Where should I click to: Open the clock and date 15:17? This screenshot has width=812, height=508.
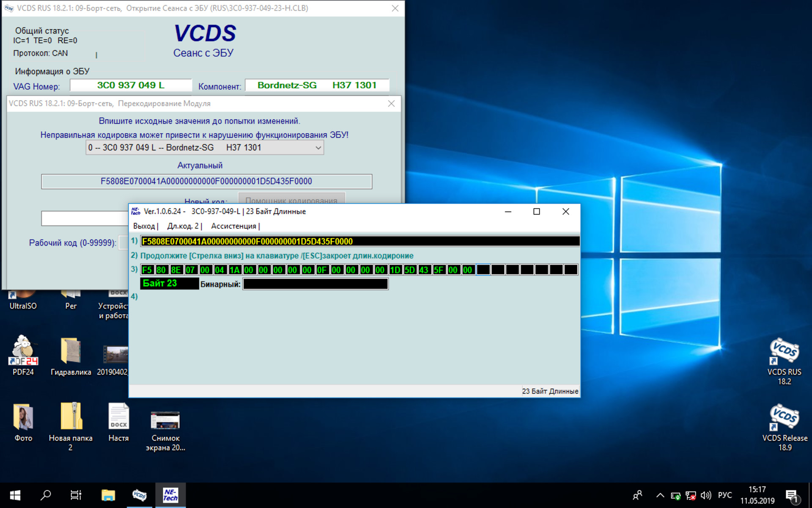[x=757, y=495]
